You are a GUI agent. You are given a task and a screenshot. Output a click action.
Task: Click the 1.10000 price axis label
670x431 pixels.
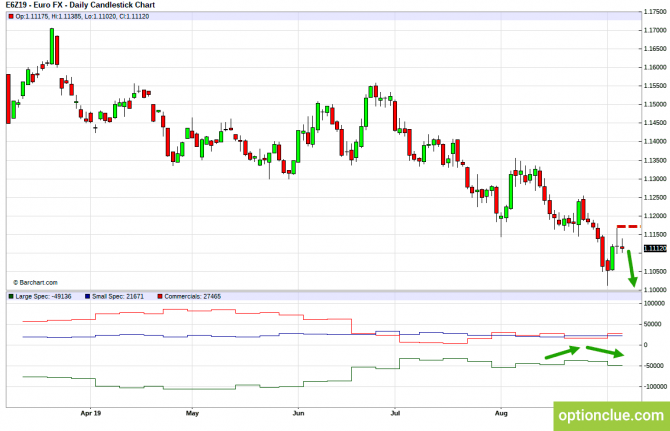click(655, 290)
